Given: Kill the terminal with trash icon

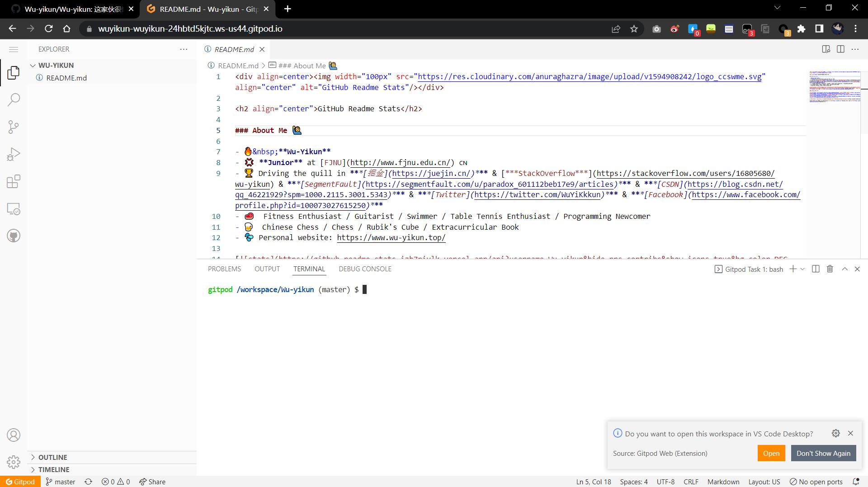Looking at the screenshot, I should [830, 269].
